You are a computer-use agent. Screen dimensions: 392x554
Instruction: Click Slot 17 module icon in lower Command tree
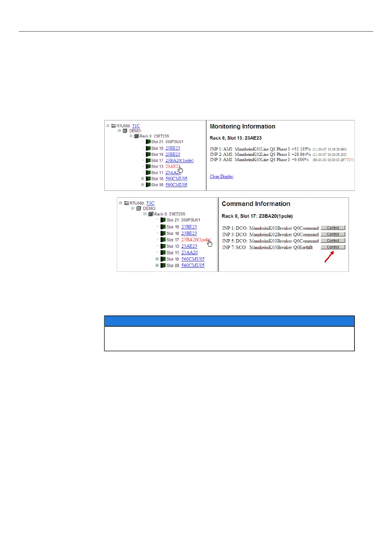click(x=163, y=239)
